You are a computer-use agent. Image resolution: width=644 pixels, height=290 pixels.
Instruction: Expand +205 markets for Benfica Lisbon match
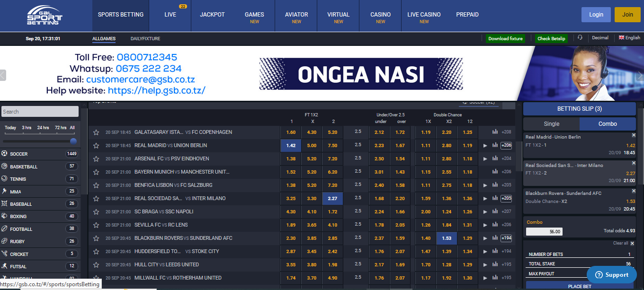coord(506,185)
